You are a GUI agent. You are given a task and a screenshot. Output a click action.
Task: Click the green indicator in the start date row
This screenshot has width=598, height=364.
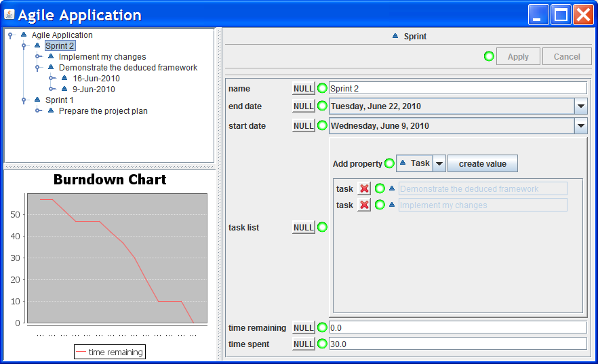coord(322,125)
